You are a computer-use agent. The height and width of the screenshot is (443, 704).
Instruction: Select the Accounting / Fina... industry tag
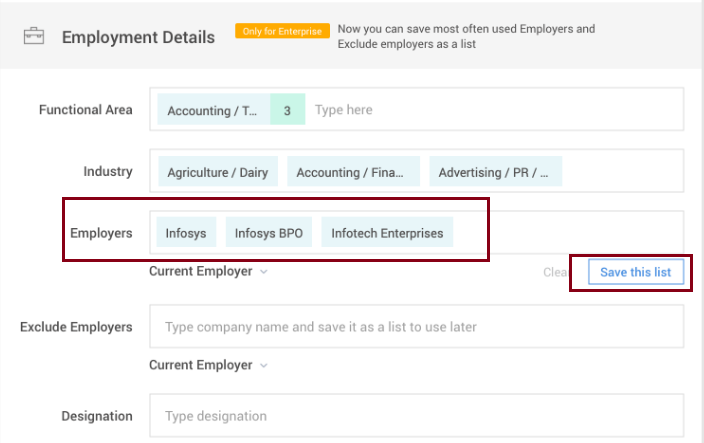click(353, 172)
